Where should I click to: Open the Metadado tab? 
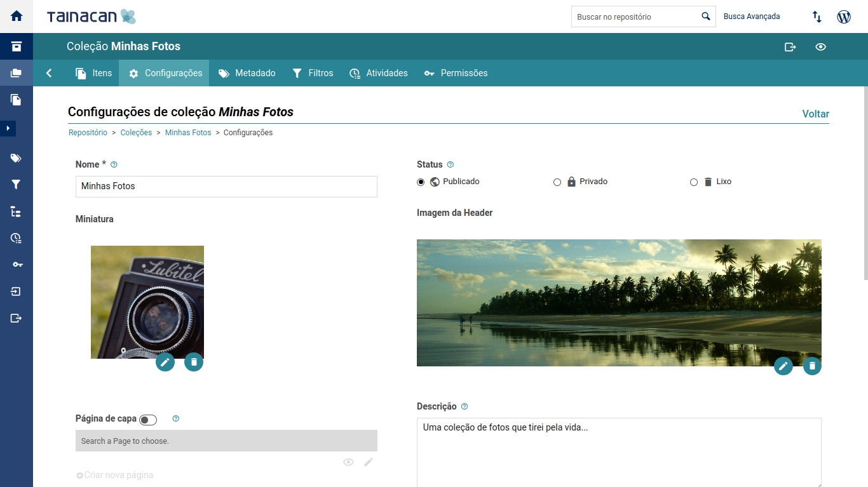(x=247, y=73)
